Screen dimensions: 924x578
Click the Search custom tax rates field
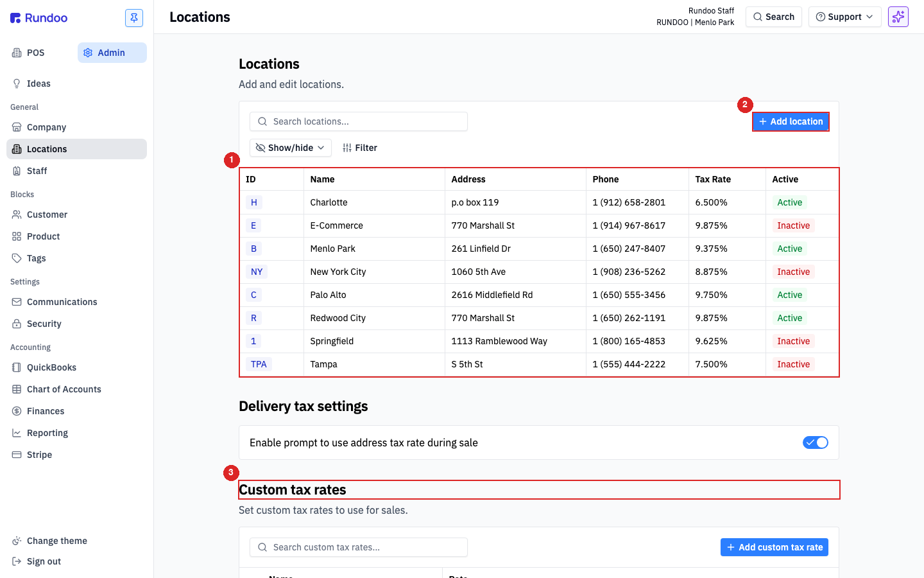coord(359,547)
